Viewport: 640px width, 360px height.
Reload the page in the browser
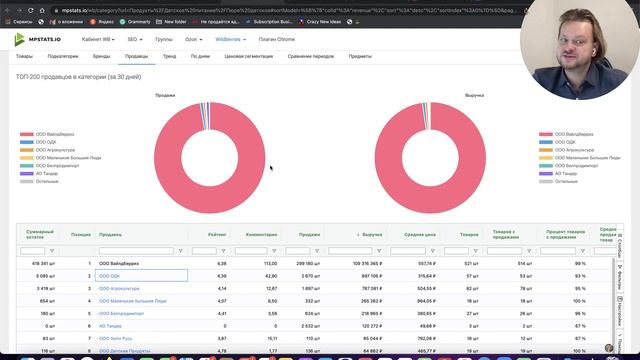31,10
